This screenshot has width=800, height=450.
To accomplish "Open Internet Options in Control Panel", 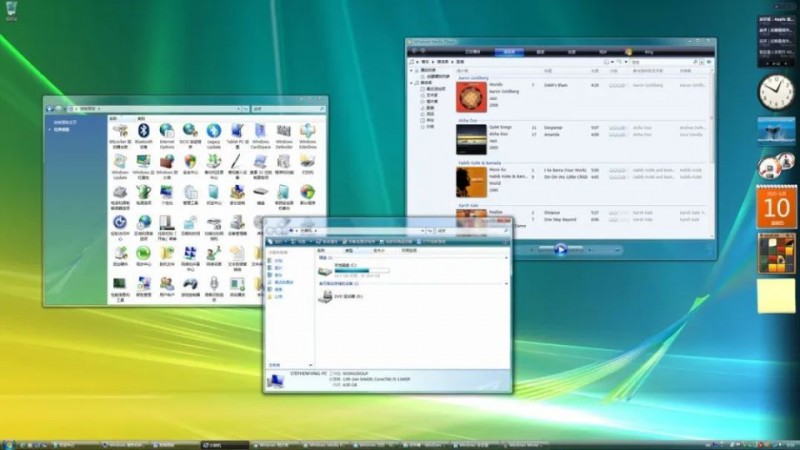I will 166,132.
